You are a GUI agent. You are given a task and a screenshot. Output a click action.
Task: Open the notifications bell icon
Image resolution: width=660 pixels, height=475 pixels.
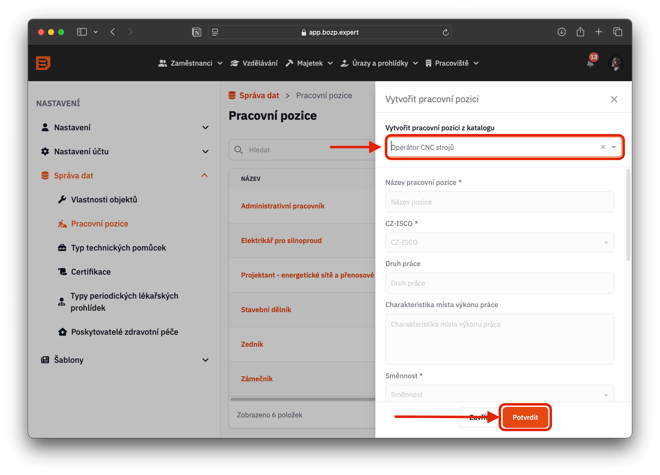pos(591,64)
